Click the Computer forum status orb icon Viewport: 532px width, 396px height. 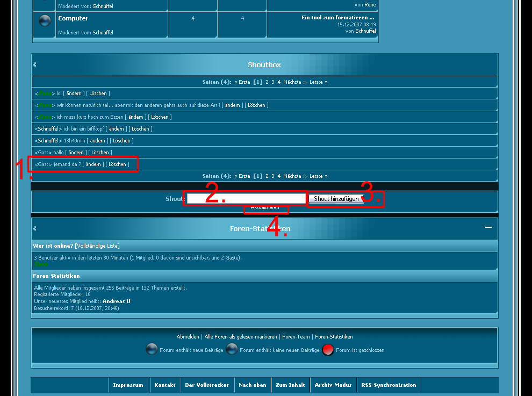point(45,21)
